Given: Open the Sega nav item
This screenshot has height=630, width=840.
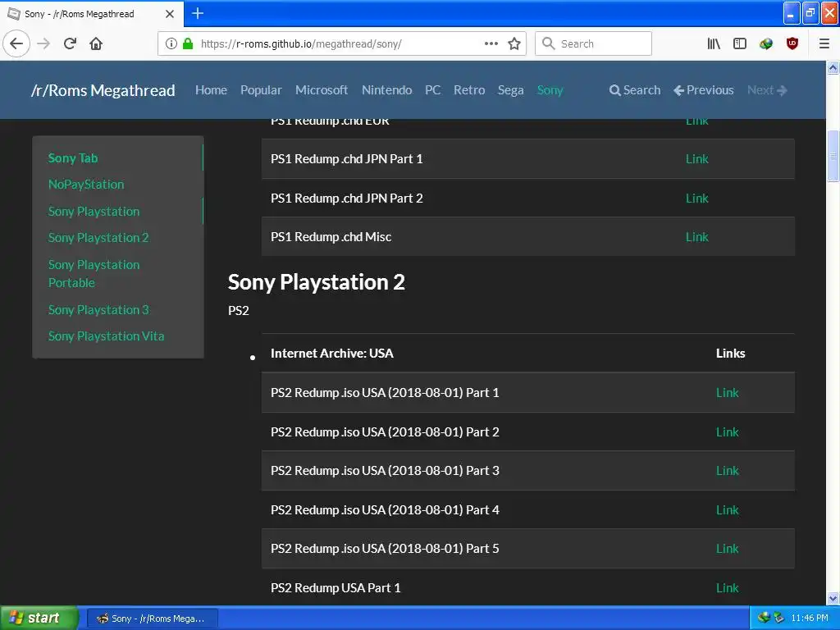Looking at the screenshot, I should [x=510, y=90].
